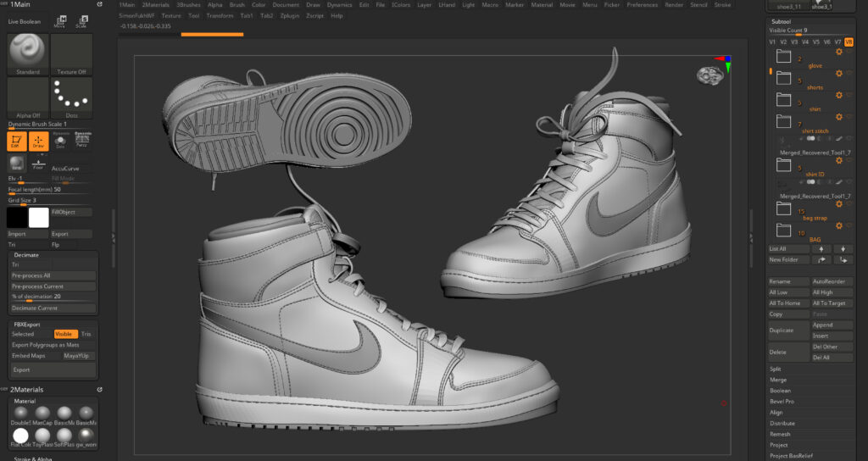
Task: Click the New Folder button
Action: pyautogui.click(x=788, y=259)
